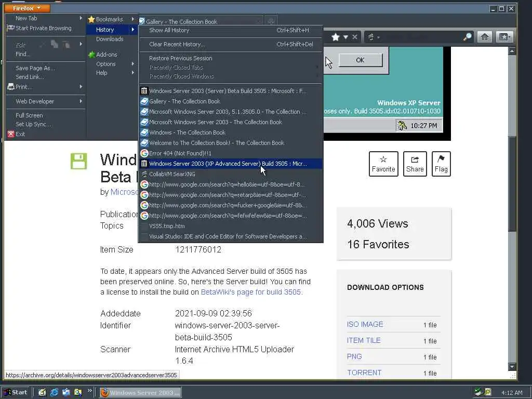Click the Home toolbar button
532x399 pixels.
(485, 37)
